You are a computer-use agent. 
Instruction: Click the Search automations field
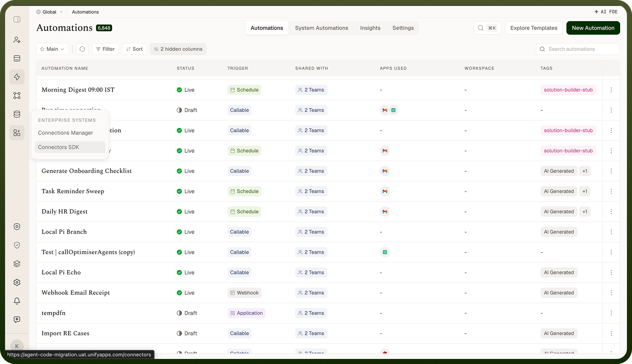click(578, 49)
